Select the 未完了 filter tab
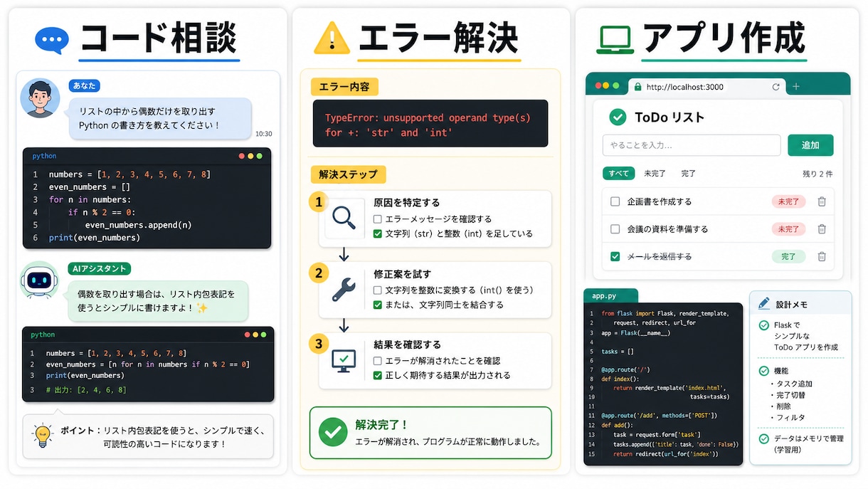The width and height of the screenshot is (868, 489). tap(655, 173)
